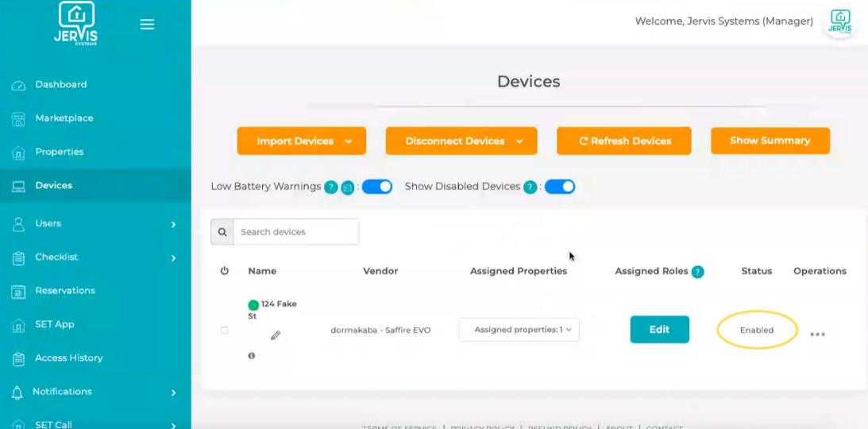
Task: Click the email icon beside Low Battery Warnings
Action: click(348, 187)
